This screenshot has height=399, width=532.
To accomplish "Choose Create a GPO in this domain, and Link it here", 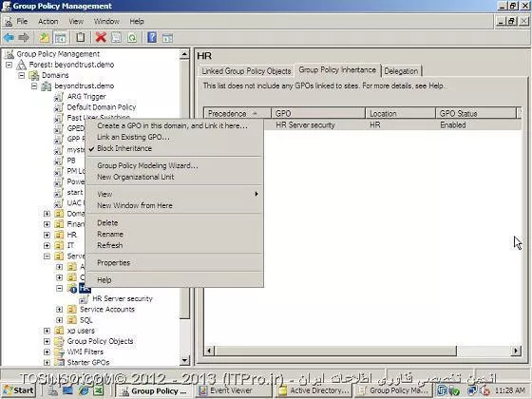I will (x=175, y=125).
